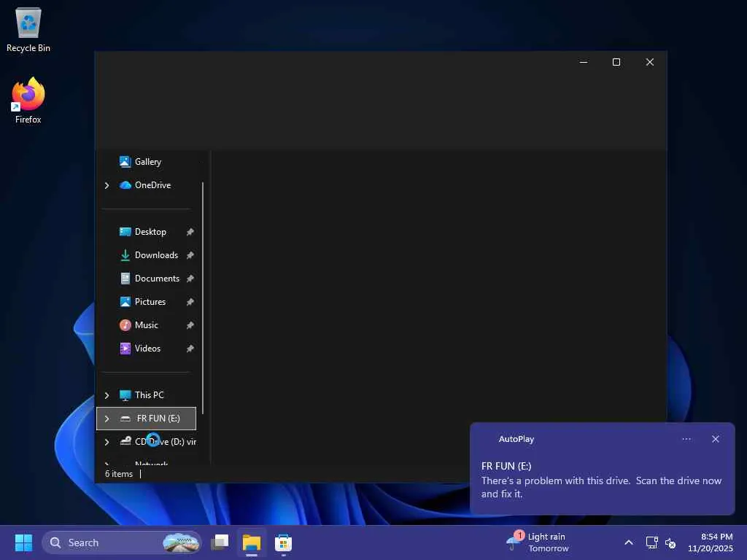Open AutoPlay notification options (three dots)
This screenshot has height=560, width=747.
tap(686, 439)
